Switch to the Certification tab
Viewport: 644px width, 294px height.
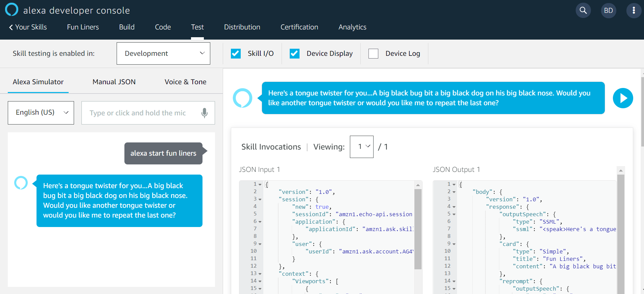click(x=299, y=27)
